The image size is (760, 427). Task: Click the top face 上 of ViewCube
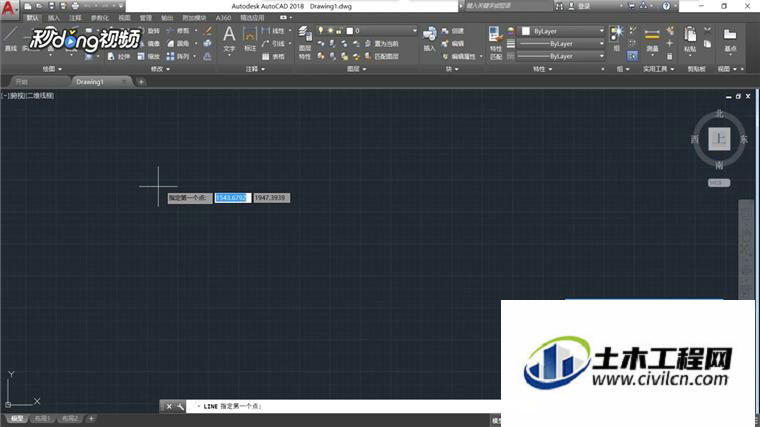click(x=719, y=139)
